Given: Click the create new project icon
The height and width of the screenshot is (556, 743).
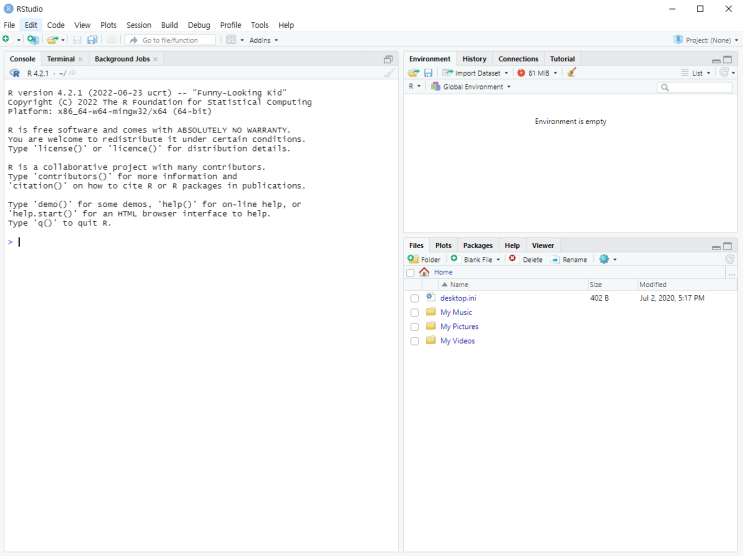Looking at the screenshot, I should (33, 40).
